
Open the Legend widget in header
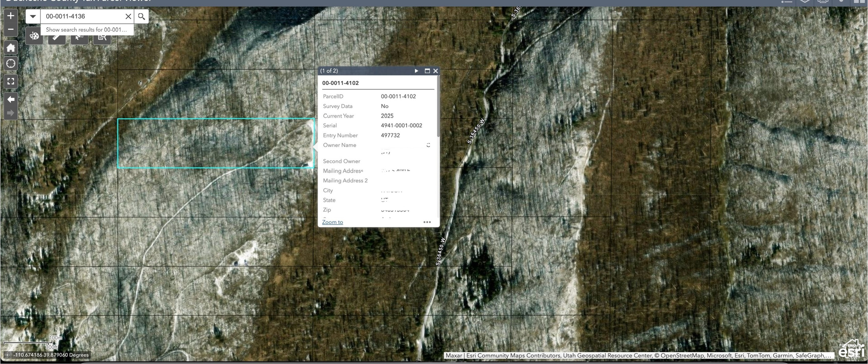(787, 2)
